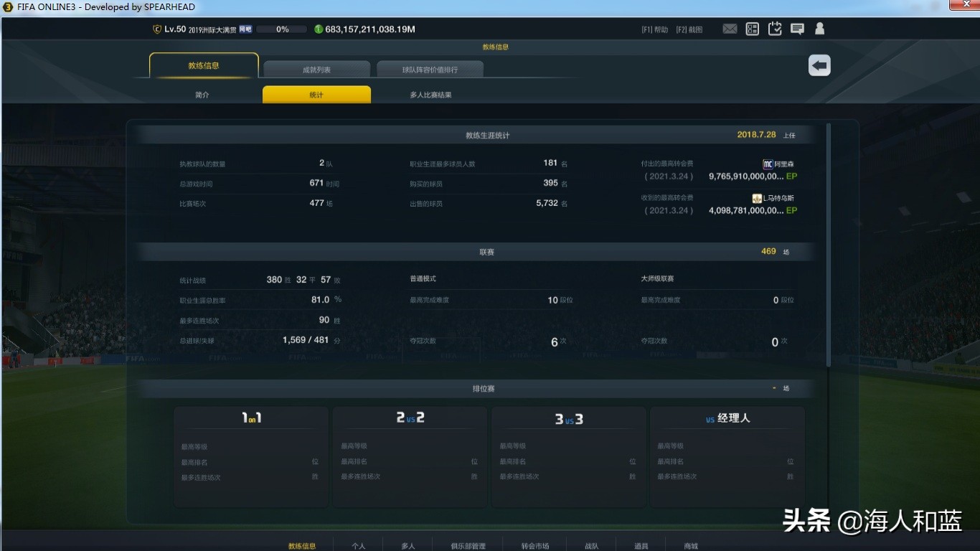Click the 网吧 badge next to 2019洲际大满贯
The height and width of the screenshot is (551, 980).
tap(245, 29)
